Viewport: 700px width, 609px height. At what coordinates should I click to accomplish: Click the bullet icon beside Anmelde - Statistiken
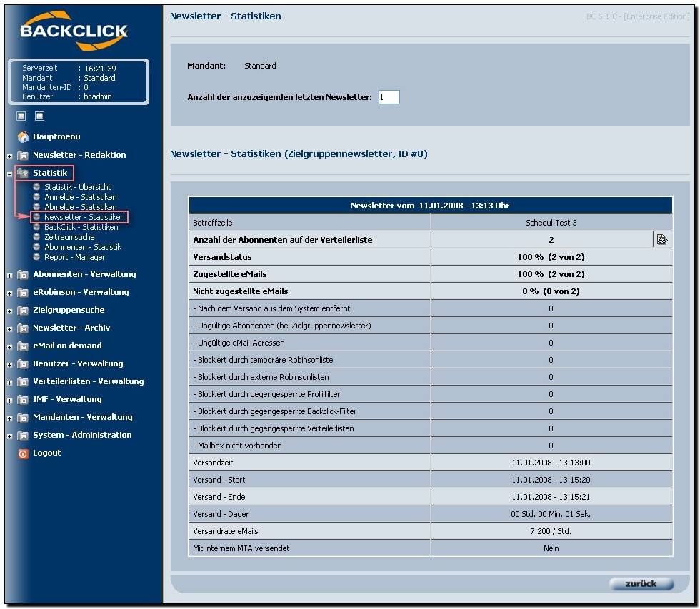point(36,197)
